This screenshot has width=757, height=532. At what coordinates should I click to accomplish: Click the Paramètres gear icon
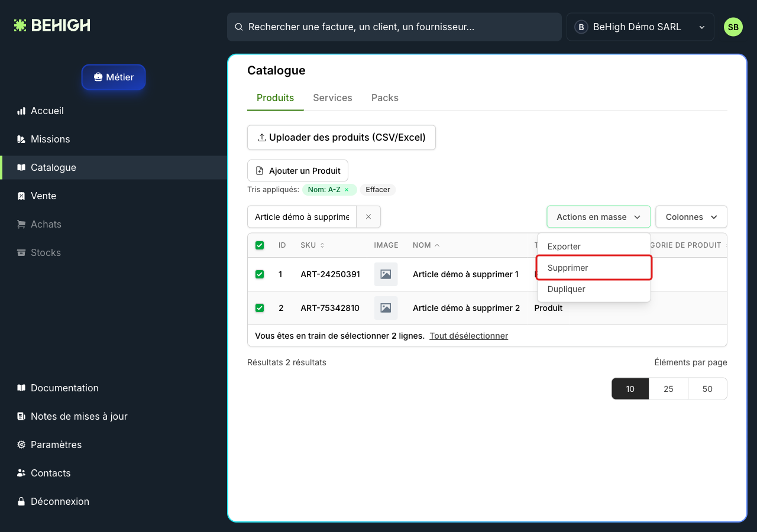point(21,445)
